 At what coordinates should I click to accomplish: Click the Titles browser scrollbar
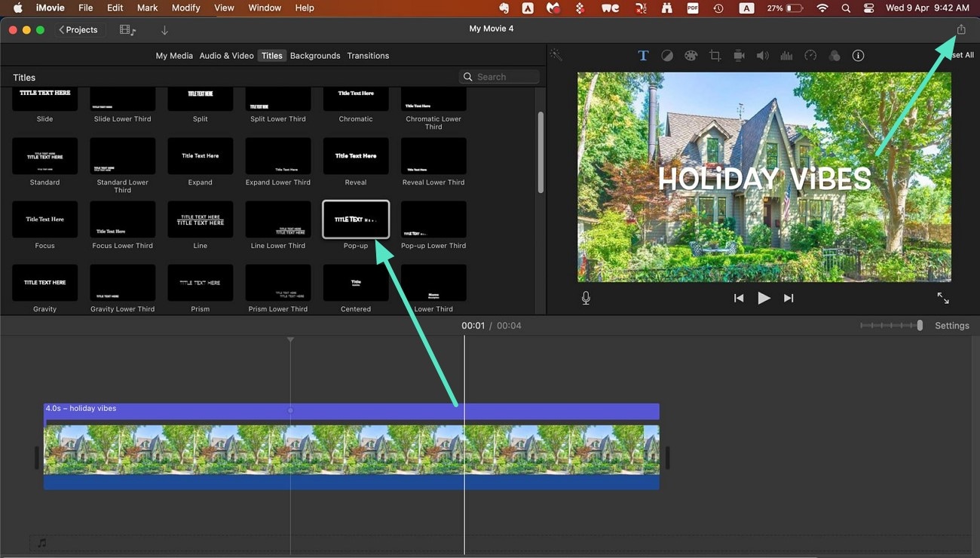coord(541,153)
